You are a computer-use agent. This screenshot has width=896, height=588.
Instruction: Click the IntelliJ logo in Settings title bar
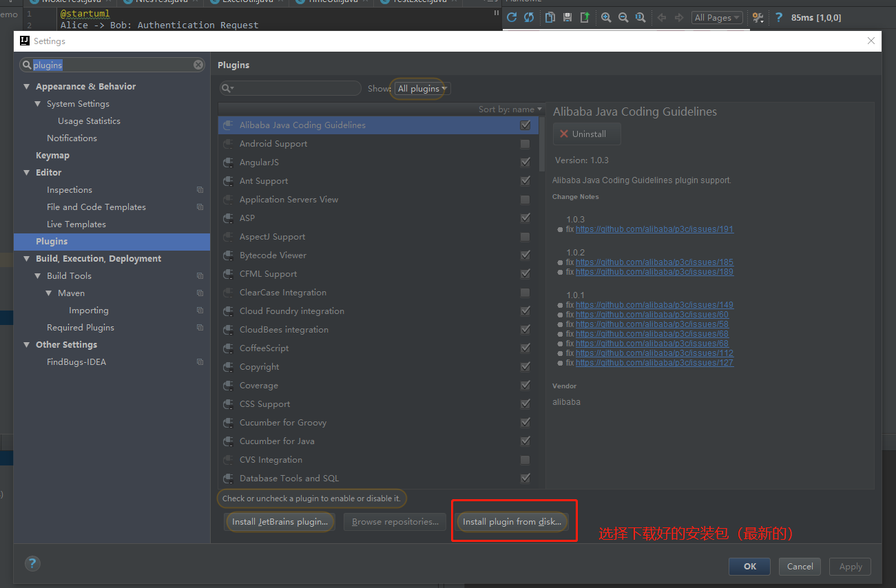point(25,41)
